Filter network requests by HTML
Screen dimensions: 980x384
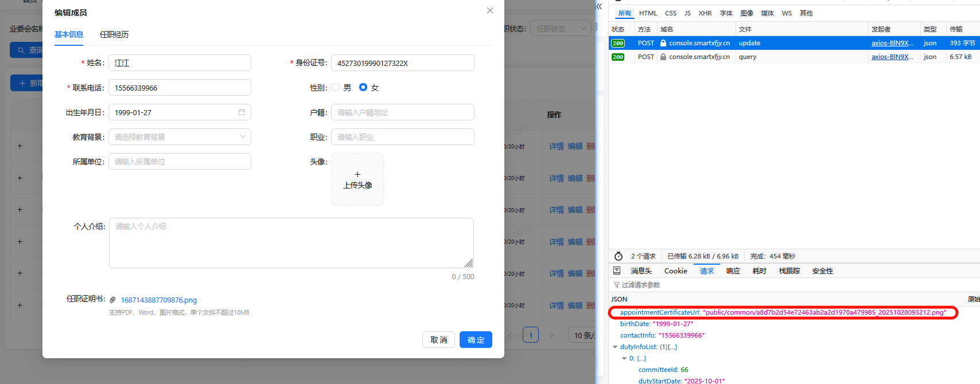pyautogui.click(x=648, y=13)
